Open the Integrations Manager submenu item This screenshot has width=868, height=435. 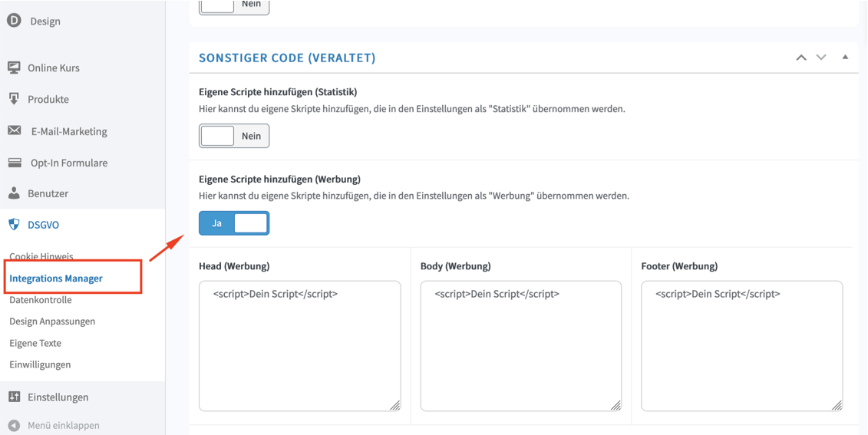coord(56,278)
